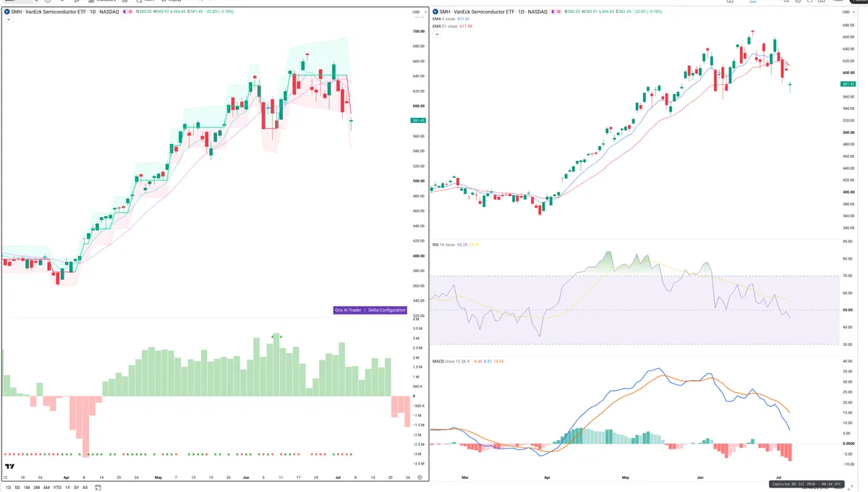Set time range to 1Y

pyautogui.click(x=68, y=488)
